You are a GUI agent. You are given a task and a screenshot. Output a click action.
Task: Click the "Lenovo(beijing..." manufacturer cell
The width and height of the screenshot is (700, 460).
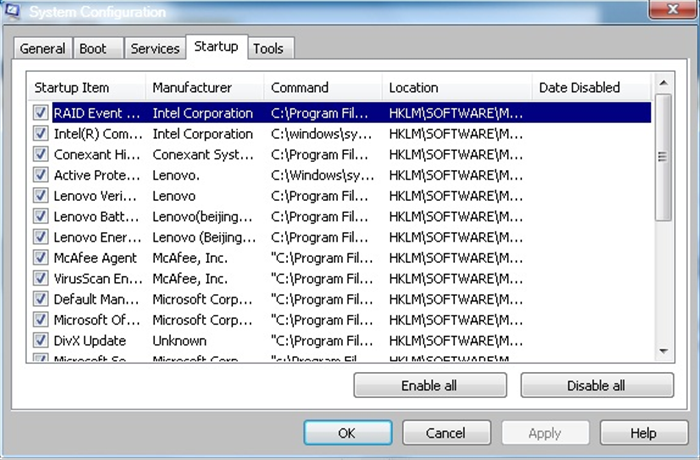(203, 217)
